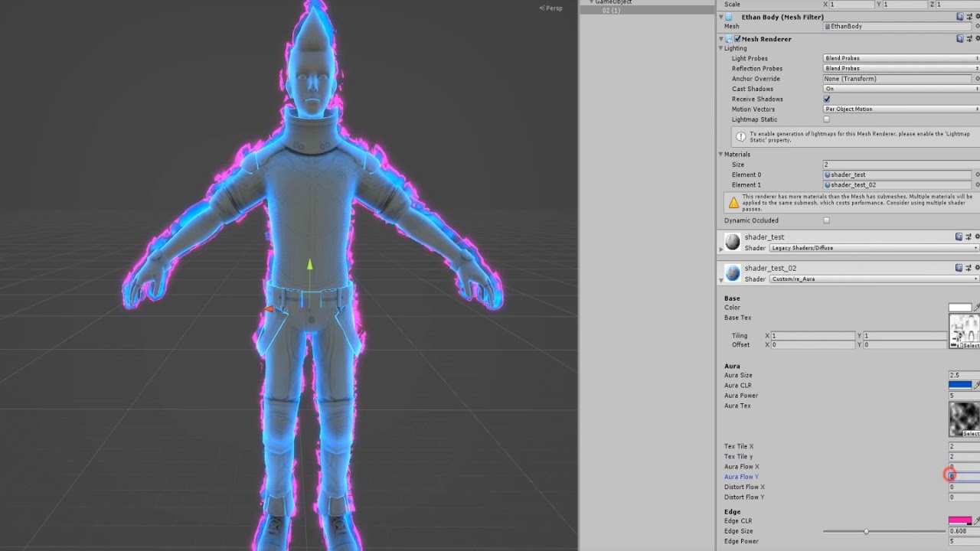Viewport: 980px width, 551px height.
Task: Open the white base Color swatch
Action: 960,308
